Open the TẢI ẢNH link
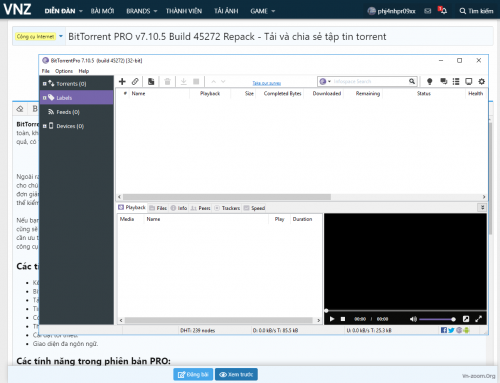Image resolution: width=500 pixels, height=383 pixels. (226, 11)
